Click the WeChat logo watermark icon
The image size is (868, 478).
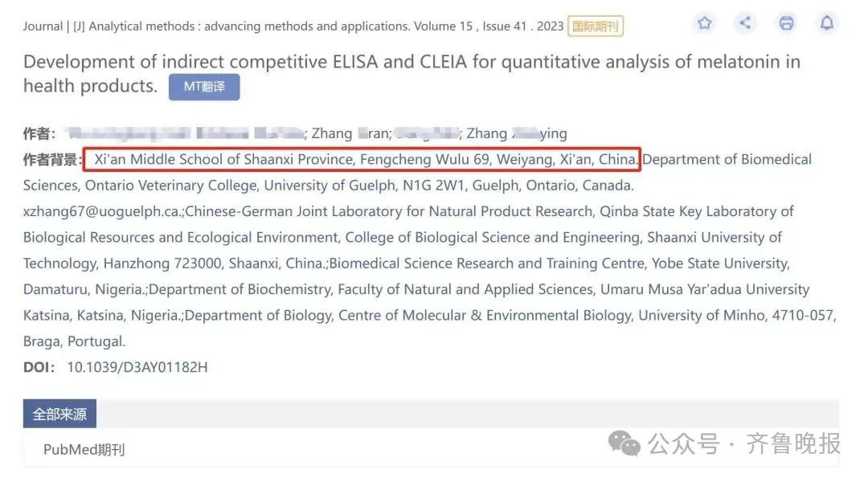click(x=624, y=443)
